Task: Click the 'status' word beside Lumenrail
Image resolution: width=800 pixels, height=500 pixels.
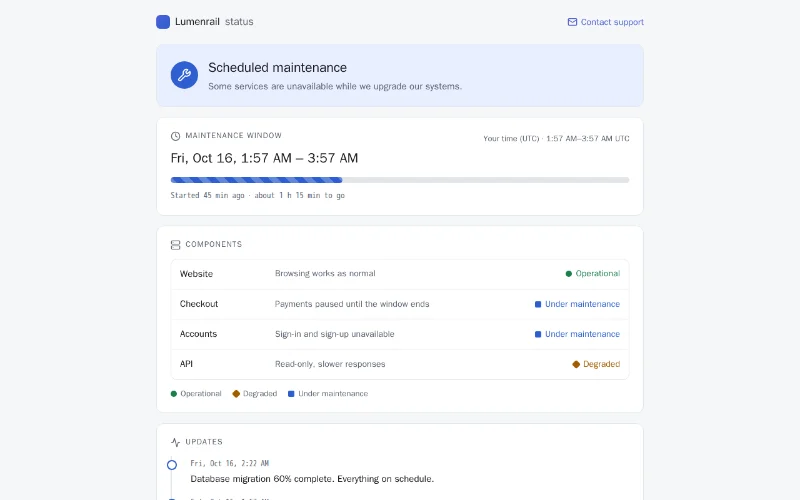Action: [x=239, y=22]
